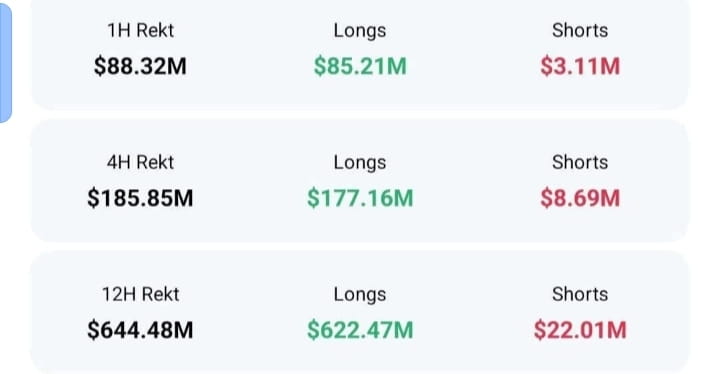Select the $88.32M total value
The width and height of the screenshot is (715, 374).
click(x=140, y=66)
